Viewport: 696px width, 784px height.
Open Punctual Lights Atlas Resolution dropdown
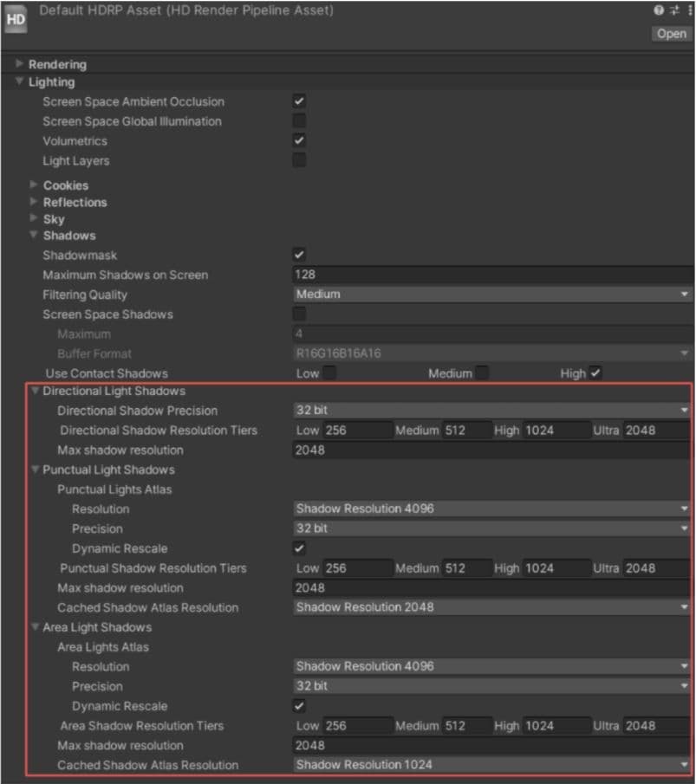491,509
